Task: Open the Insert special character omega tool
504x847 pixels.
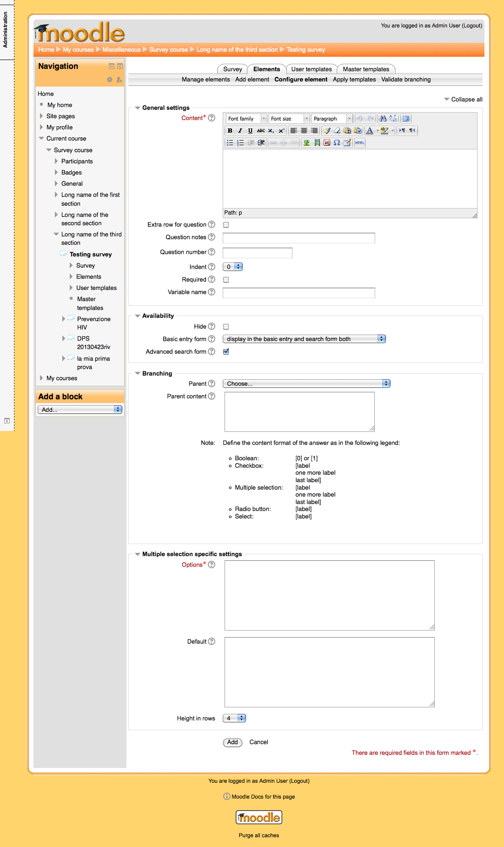Action: [x=337, y=143]
